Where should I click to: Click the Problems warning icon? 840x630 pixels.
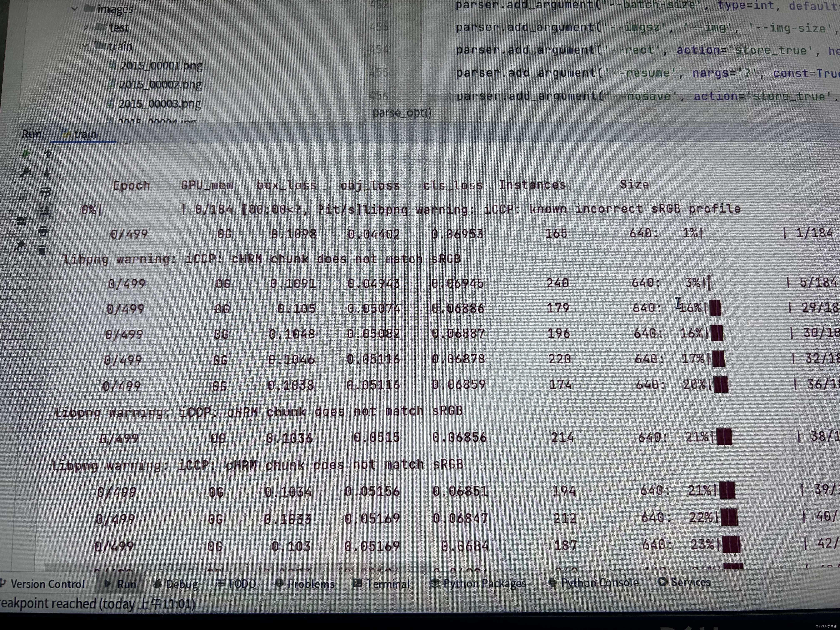(279, 583)
